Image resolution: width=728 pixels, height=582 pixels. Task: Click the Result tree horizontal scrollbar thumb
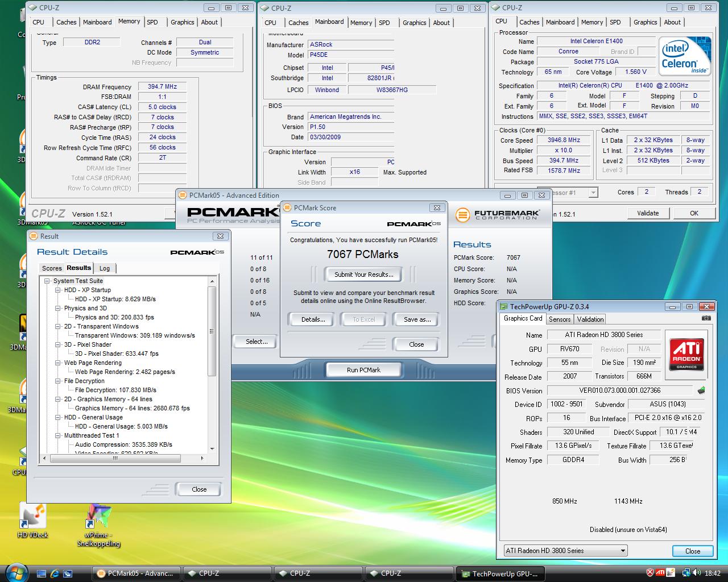[117, 458]
